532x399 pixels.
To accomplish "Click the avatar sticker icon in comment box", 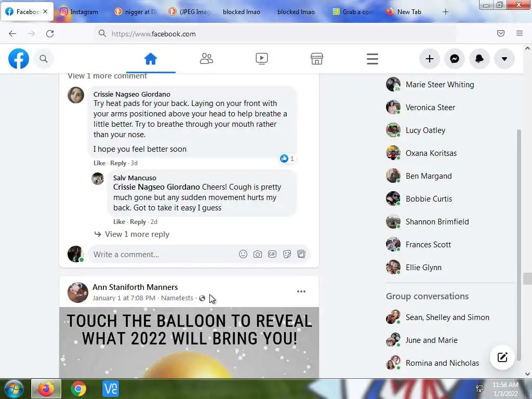I will click(x=301, y=254).
